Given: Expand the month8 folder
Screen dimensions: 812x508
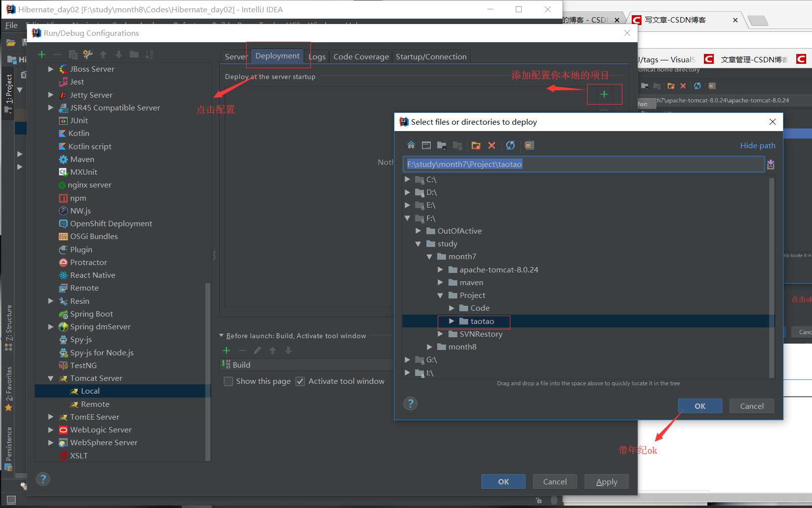Looking at the screenshot, I should pyautogui.click(x=429, y=347).
